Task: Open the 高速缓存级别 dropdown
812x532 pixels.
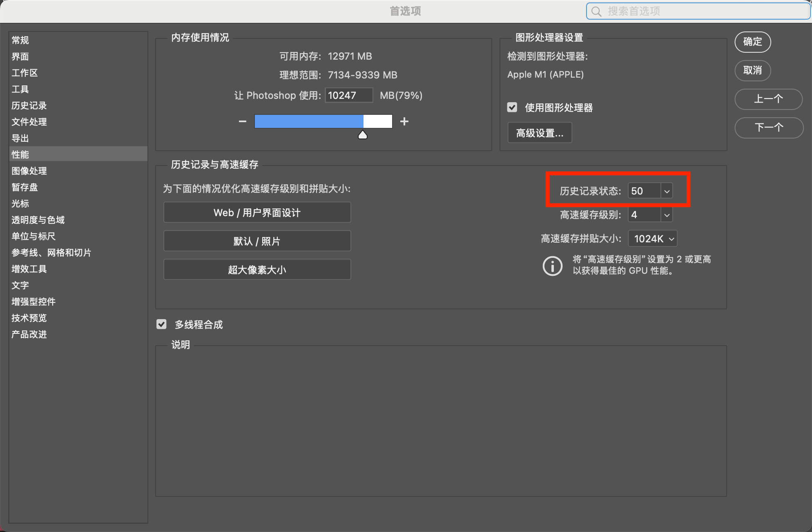Action: coord(667,215)
